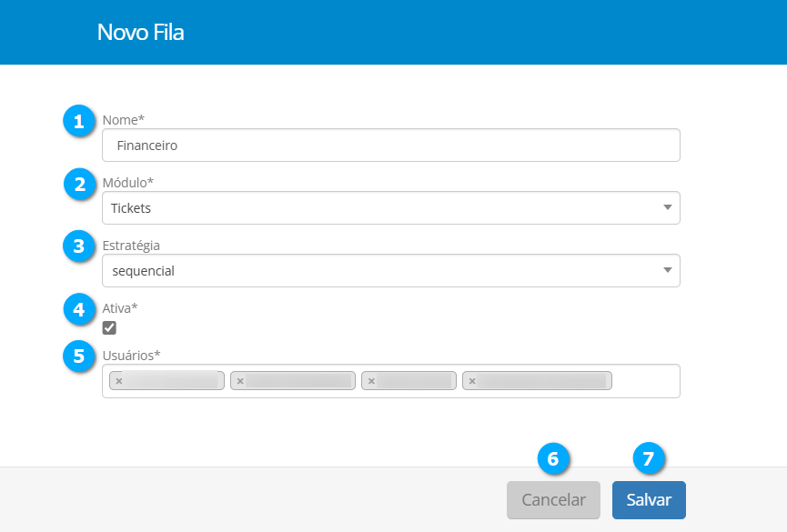This screenshot has height=532, width=787.
Task: Save the queue with Salvar
Action: [x=648, y=500]
